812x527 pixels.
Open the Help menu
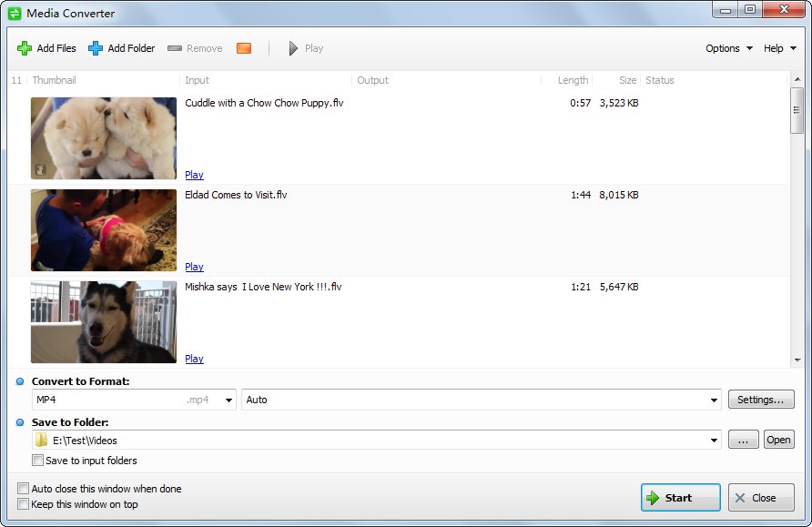(x=780, y=48)
